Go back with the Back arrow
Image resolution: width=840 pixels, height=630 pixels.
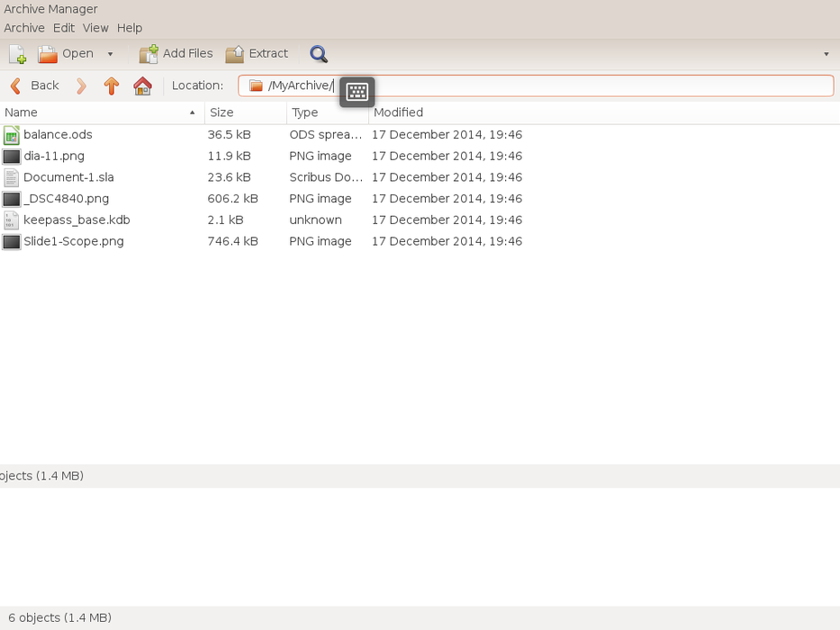34,85
